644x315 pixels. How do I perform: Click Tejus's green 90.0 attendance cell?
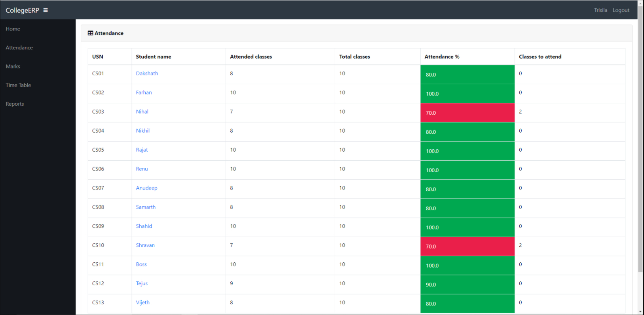tap(467, 285)
